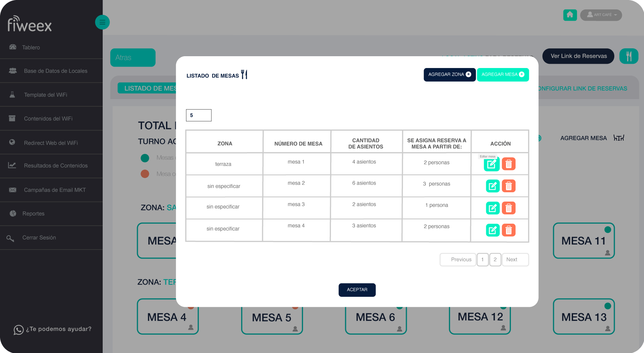
Task: Click the edit icon for mesa 1
Action: [492, 164]
